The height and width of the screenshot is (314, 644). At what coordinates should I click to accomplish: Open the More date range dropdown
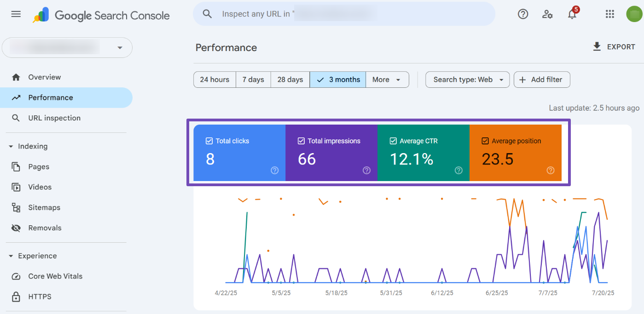(387, 80)
